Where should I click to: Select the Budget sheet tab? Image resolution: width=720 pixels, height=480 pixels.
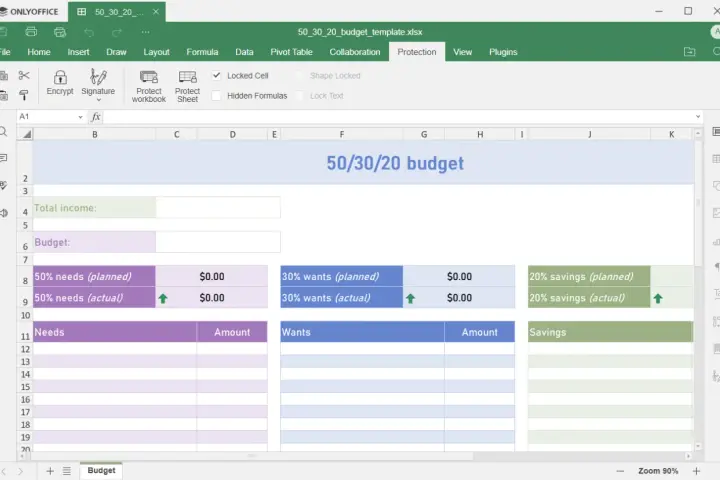tap(101, 470)
